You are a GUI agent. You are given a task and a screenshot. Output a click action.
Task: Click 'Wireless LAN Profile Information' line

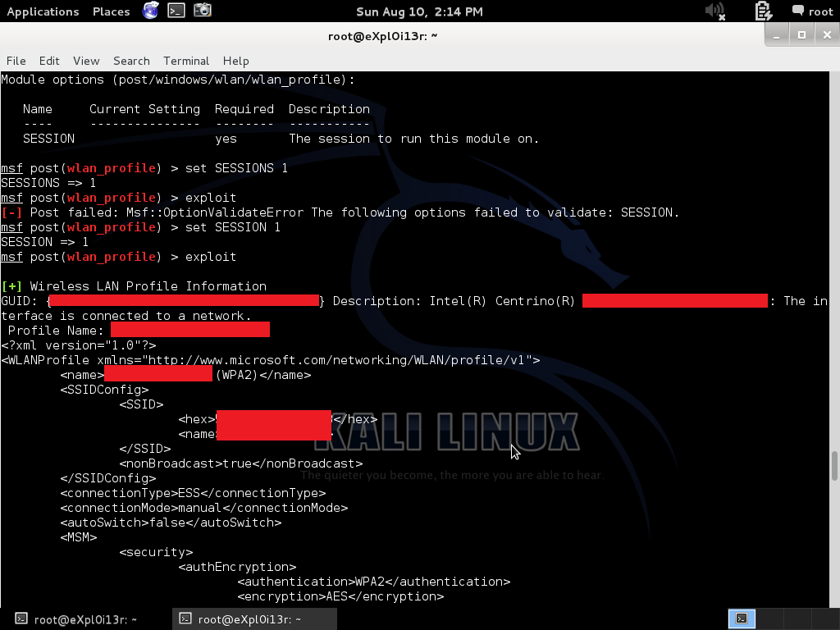tap(134, 286)
